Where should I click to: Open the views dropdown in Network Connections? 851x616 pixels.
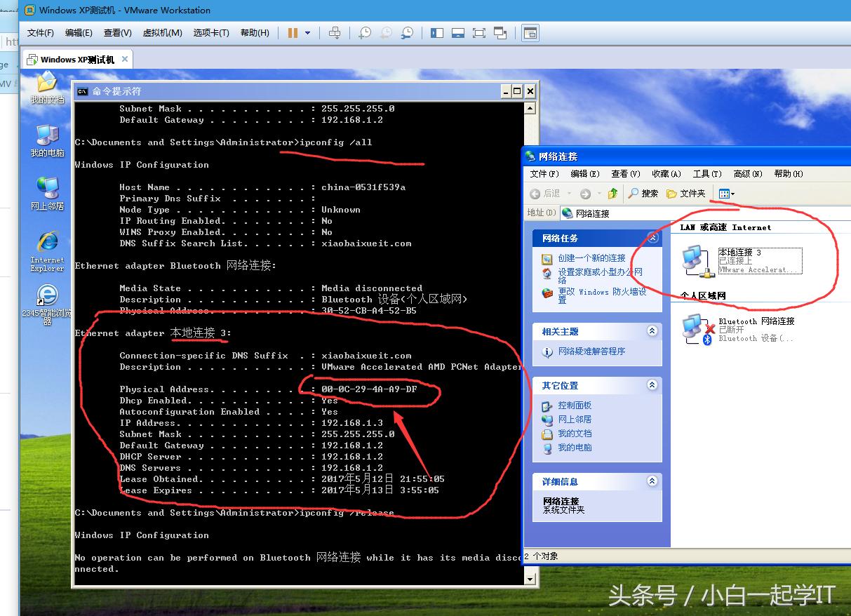pos(727,194)
